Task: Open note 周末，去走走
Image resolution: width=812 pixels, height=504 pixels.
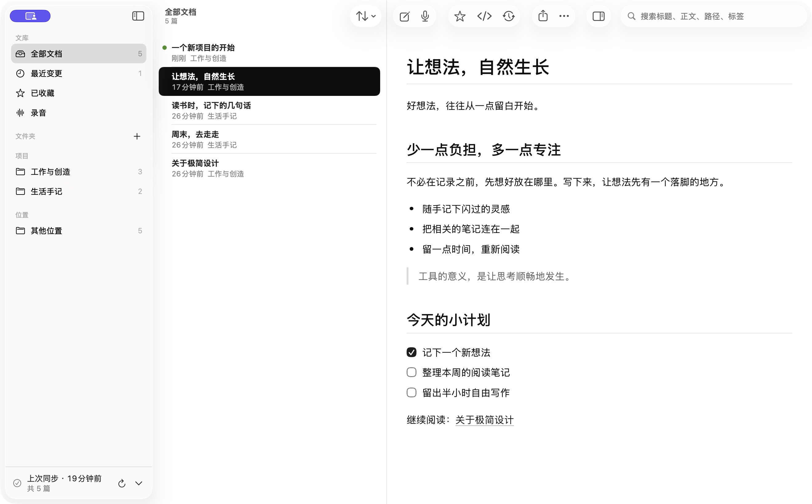Action: click(x=269, y=139)
